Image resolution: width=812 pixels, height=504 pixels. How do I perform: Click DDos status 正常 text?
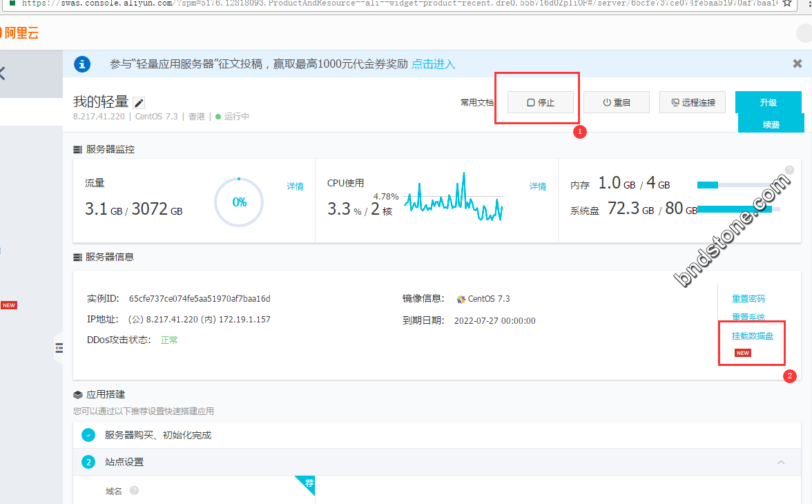[168, 340]
